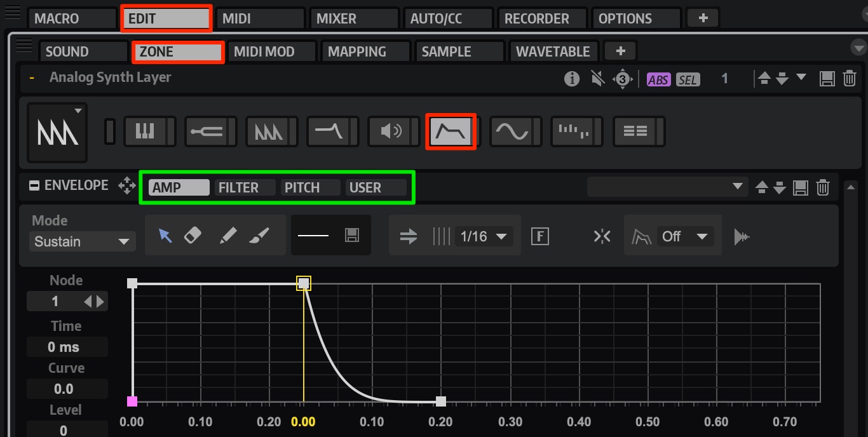Open the Mode dropdown showing Sustain
Screen dimensions: 868x437
(82, 241)
